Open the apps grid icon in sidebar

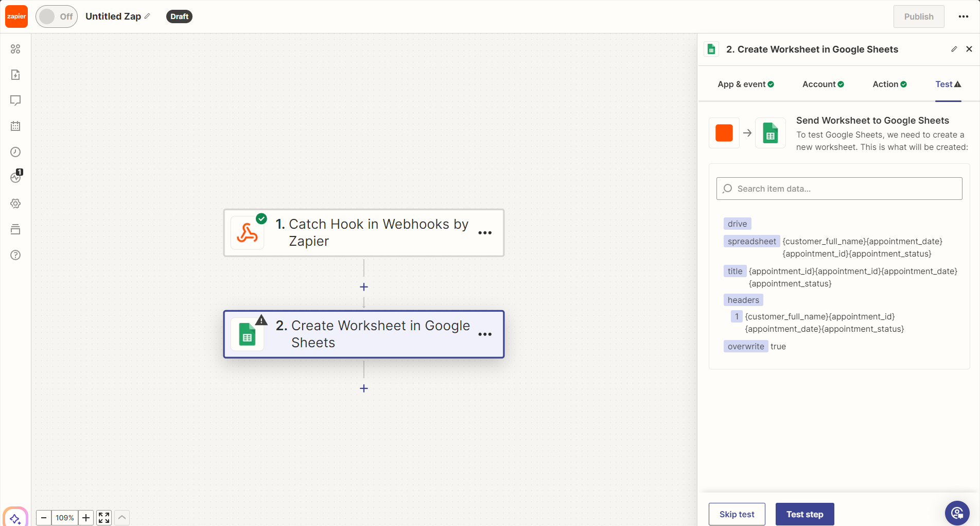click(x=15, y=49)
